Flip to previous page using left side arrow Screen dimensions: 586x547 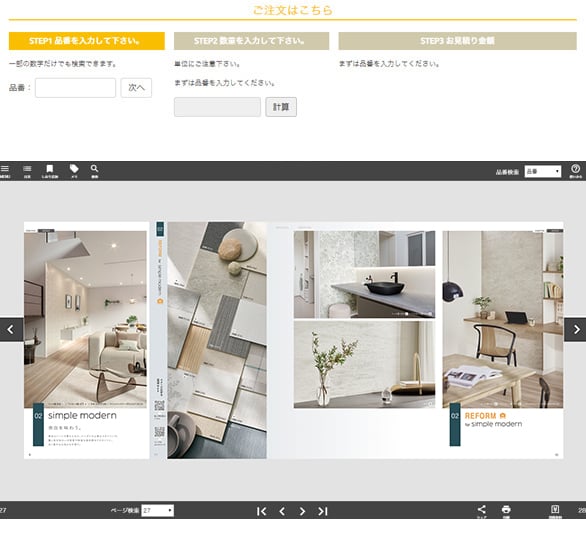11,330
